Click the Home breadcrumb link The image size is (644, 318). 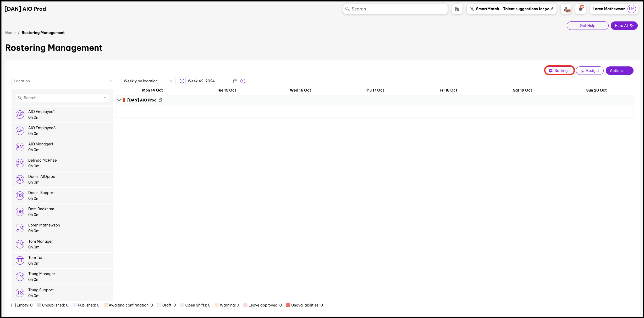coord(10,33)
